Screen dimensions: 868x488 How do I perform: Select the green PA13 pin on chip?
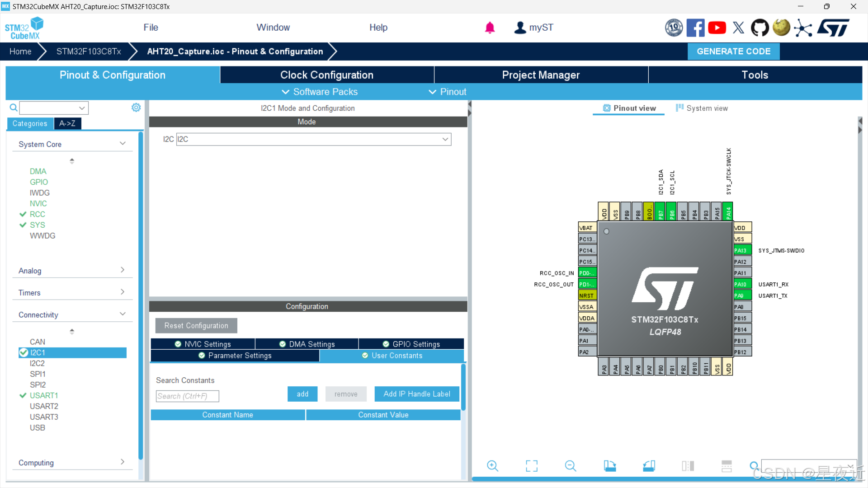pyautogui.click(x=742, y=250)
